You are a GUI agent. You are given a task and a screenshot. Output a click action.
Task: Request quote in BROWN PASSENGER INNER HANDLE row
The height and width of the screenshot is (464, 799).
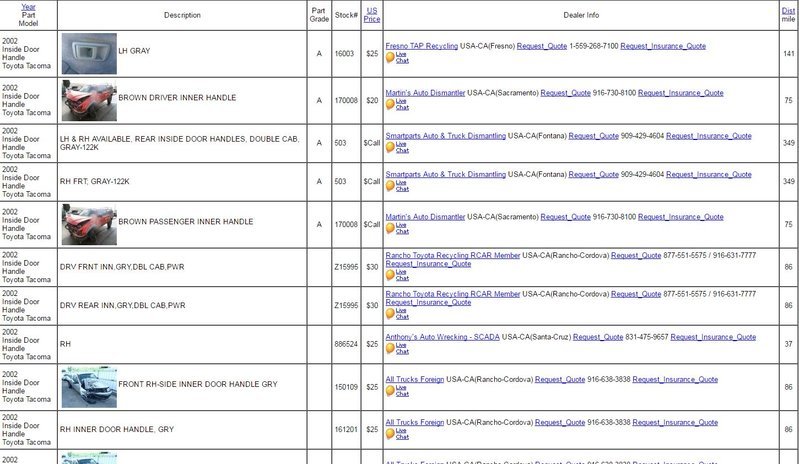(x=565, y=217)
